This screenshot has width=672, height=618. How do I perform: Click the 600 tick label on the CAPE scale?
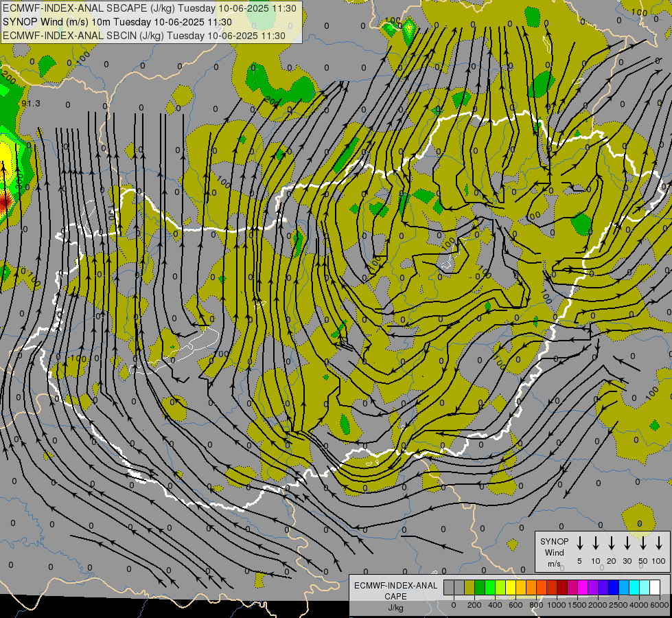point(515,605)
